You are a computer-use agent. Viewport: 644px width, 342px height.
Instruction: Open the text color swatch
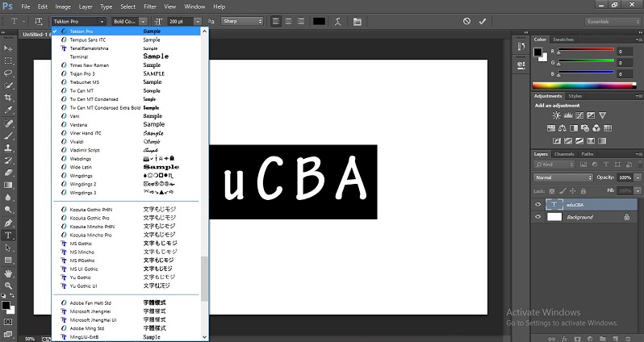pos(319,21)
